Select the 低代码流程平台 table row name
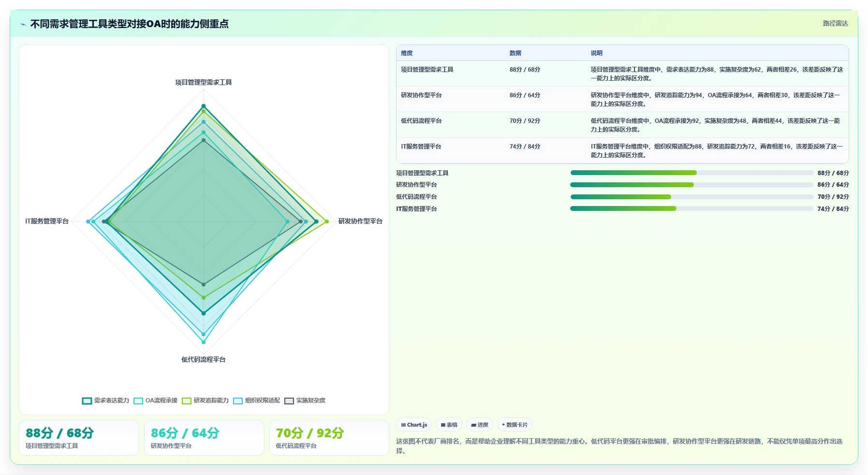868x475 pixels. pyautogui.click(x=421, y=121)
